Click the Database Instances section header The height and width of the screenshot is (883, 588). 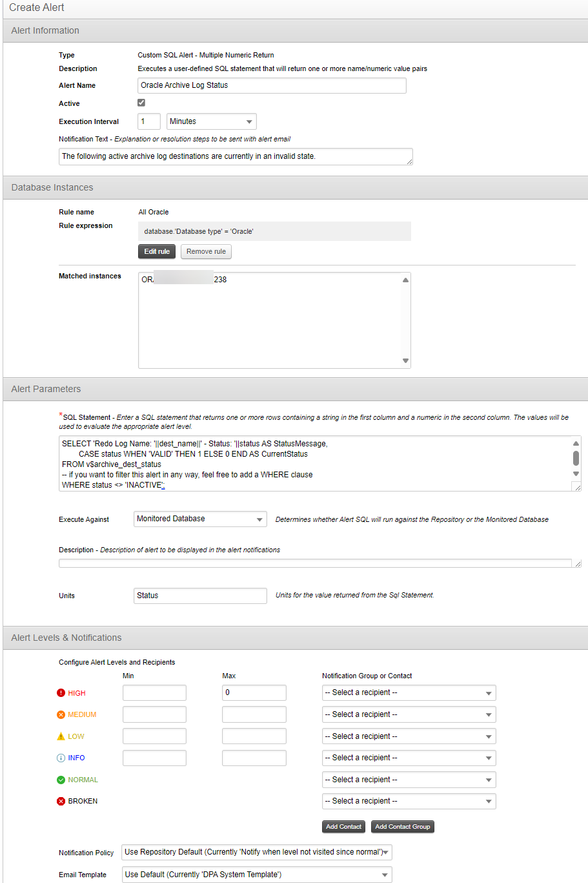(296, 187)
